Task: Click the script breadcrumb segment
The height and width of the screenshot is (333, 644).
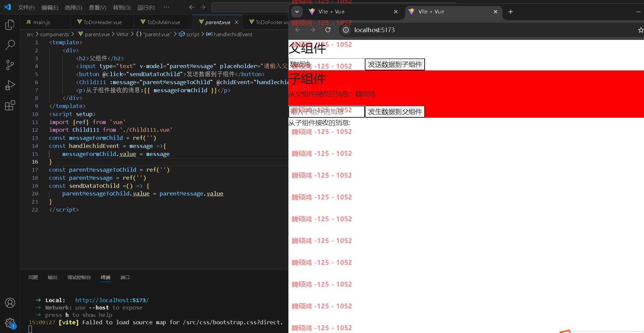Action: coord(190,34)
